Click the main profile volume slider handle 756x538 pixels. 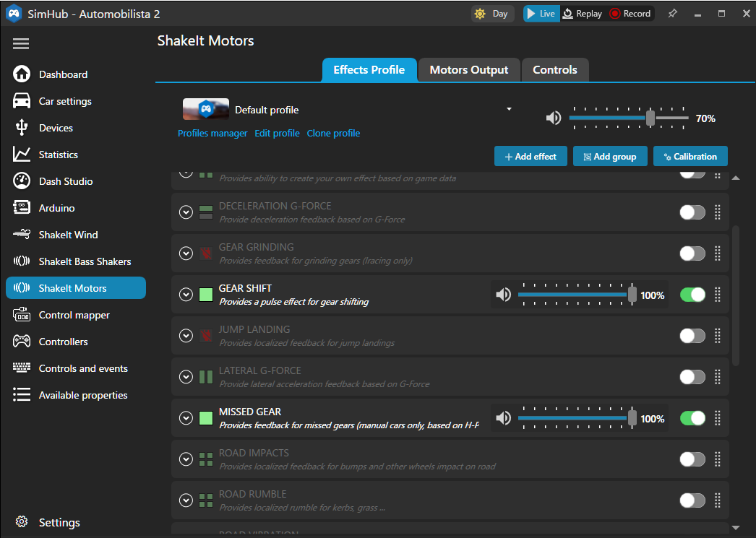pos(650,118)
